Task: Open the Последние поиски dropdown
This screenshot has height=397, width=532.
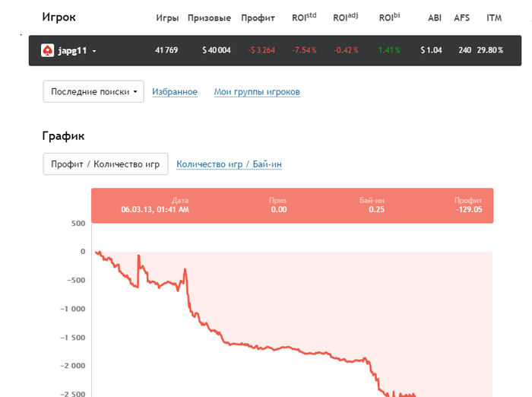Action: click(93, 92)
